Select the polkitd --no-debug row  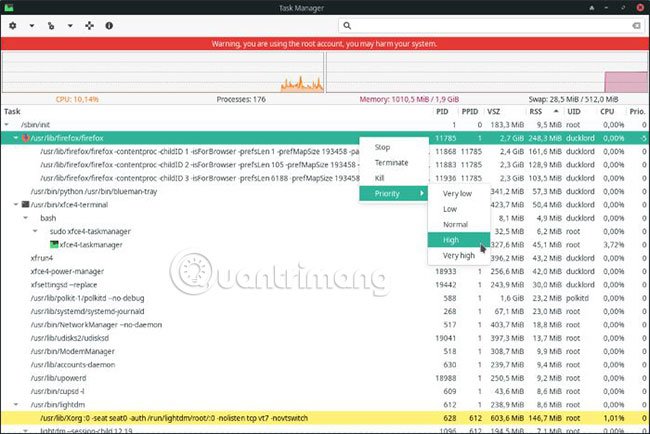tap(324, 298)
